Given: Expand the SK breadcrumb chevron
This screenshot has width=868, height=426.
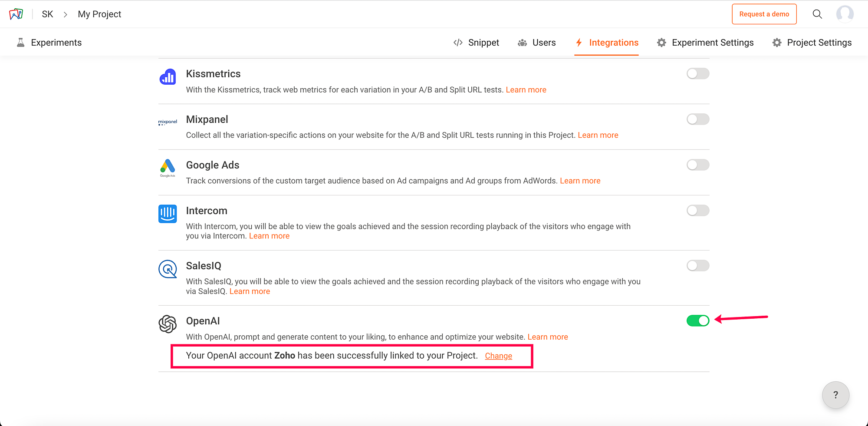Looking at the screenshot, I should (x=66, y=14).
